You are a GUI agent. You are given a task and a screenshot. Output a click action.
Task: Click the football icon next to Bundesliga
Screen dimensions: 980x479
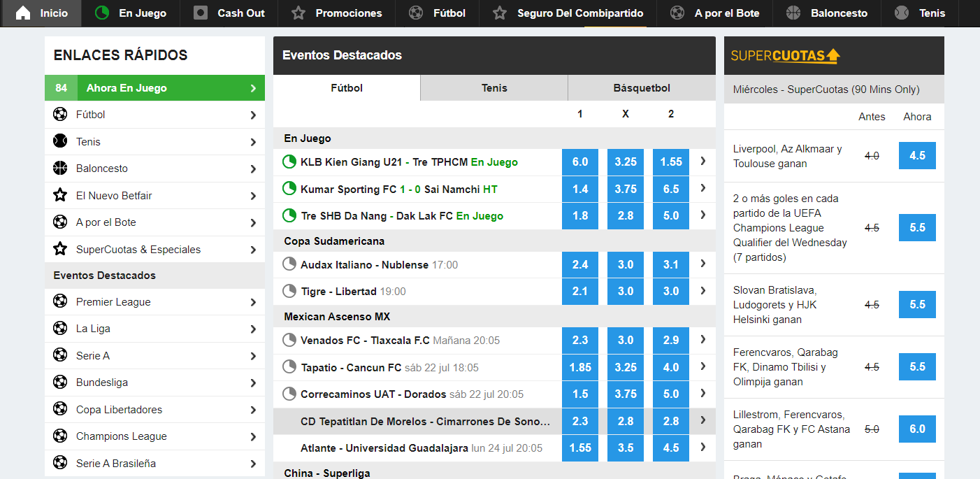coord(60,382)
